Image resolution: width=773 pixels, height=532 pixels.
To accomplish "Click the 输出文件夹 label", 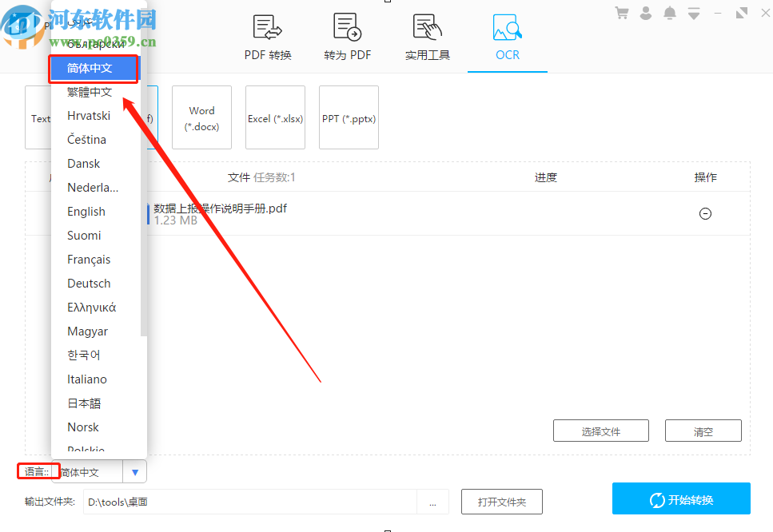I will point(50,502).
